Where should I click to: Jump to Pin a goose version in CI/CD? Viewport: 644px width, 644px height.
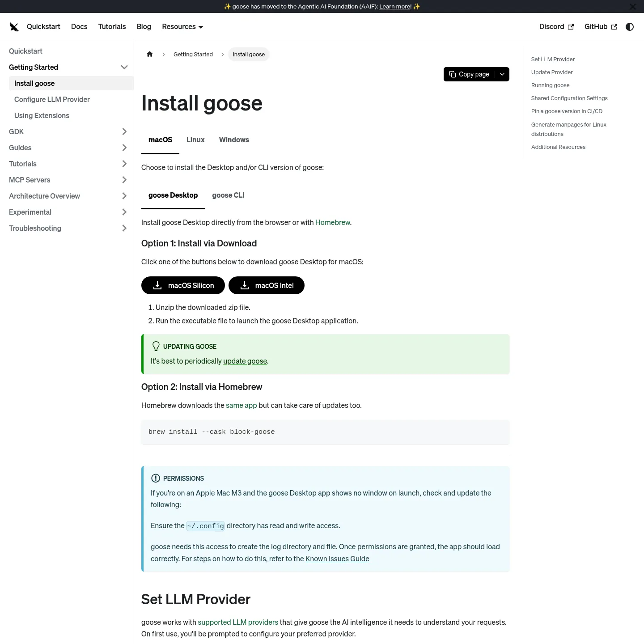click(567, 111)
